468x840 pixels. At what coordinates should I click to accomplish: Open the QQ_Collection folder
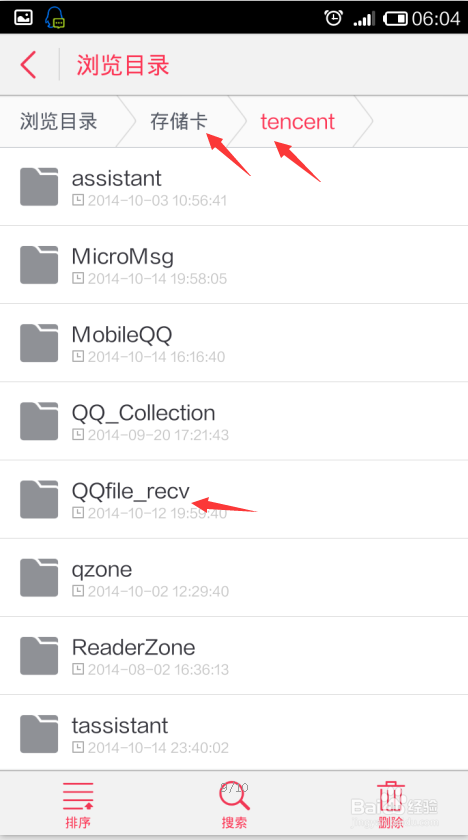coord(234,421)
